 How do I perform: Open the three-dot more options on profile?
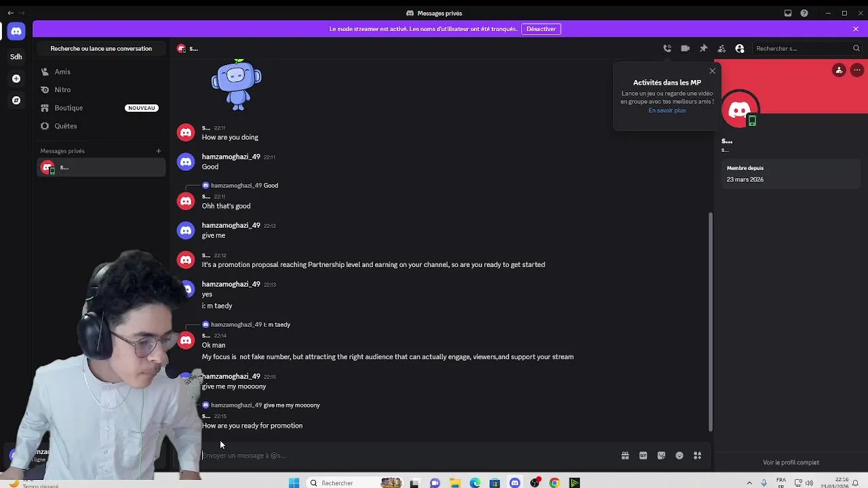click(857, 70)
